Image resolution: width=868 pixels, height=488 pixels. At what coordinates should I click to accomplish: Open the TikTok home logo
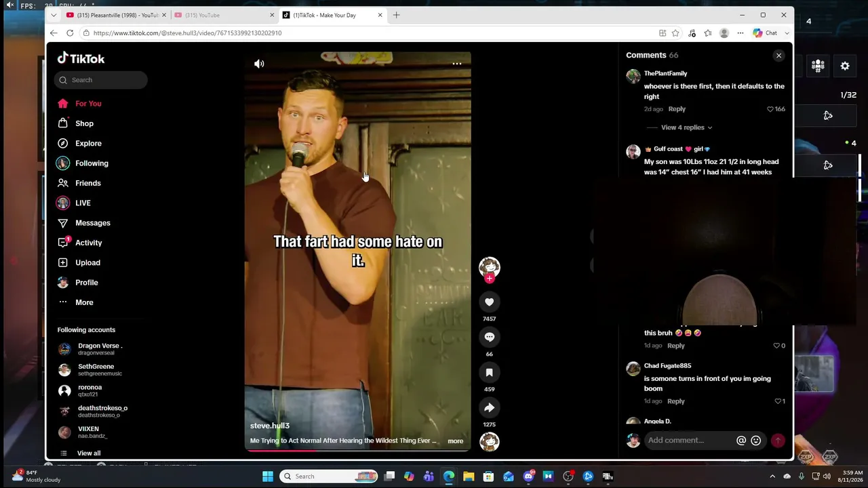coord(81,59)
